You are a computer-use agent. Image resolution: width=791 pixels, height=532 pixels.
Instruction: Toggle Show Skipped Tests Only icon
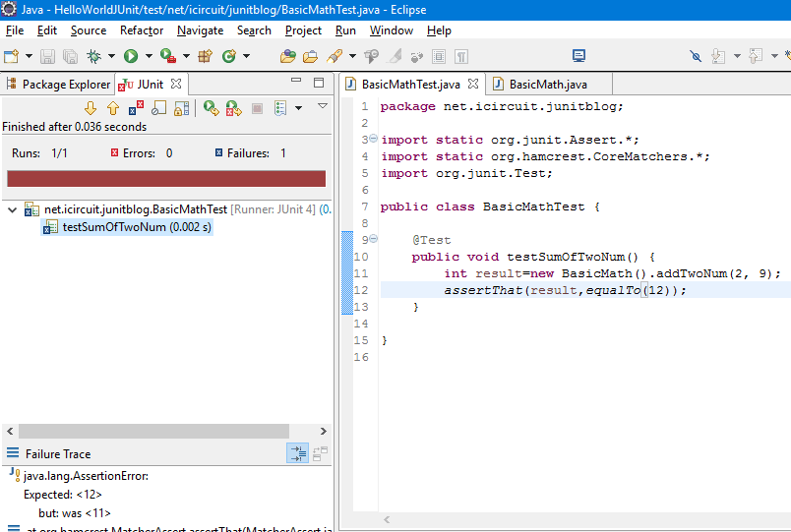tap(159, 108)
